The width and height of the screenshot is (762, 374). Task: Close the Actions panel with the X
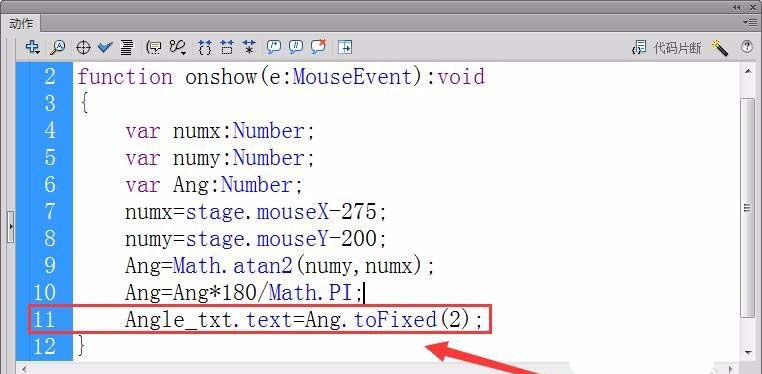752,7
